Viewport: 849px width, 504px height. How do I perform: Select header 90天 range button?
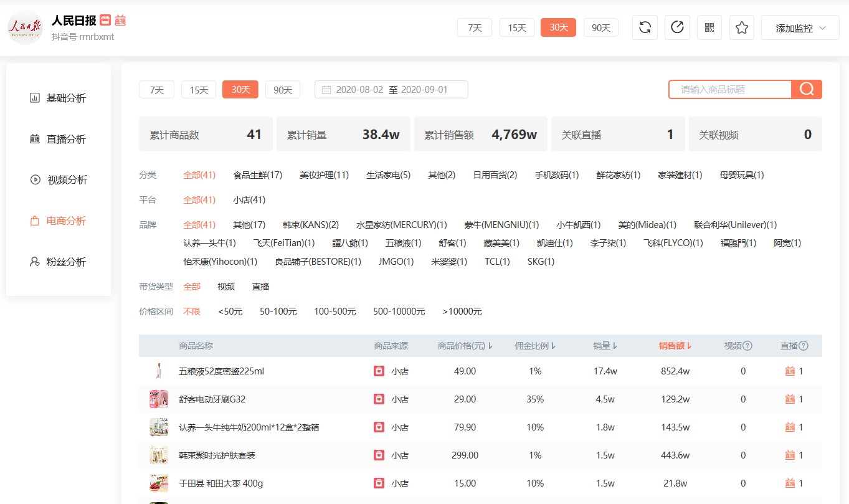coord(601,27)
